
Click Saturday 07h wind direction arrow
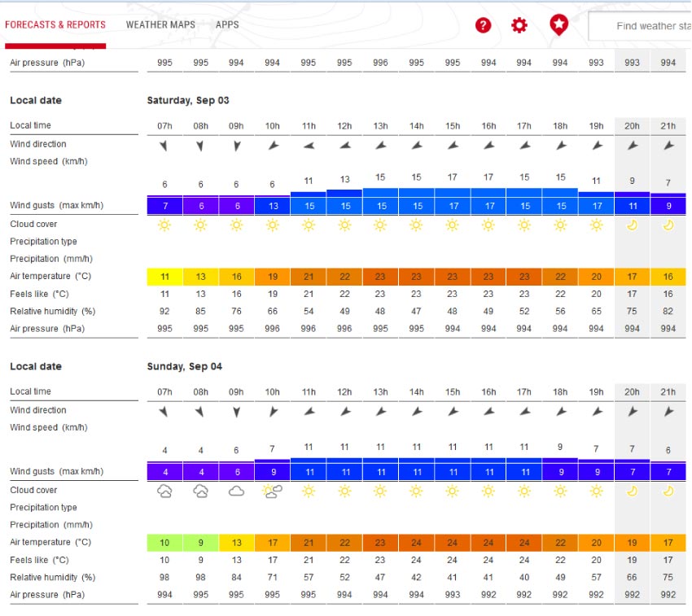(164, 146)
